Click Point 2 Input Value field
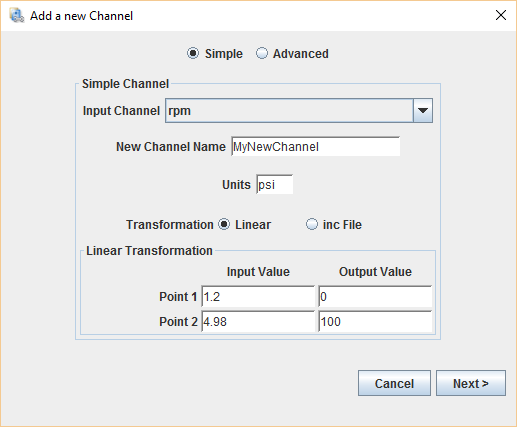Viewport: 517px width, 427px height. (x=258, y=322)
